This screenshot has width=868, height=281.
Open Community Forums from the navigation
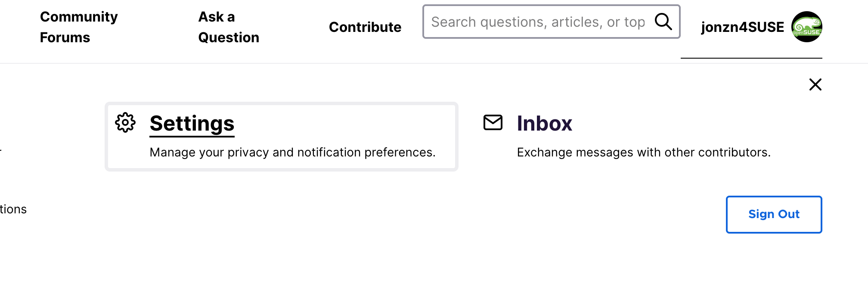pyautogui.click(x=78, y=27)
